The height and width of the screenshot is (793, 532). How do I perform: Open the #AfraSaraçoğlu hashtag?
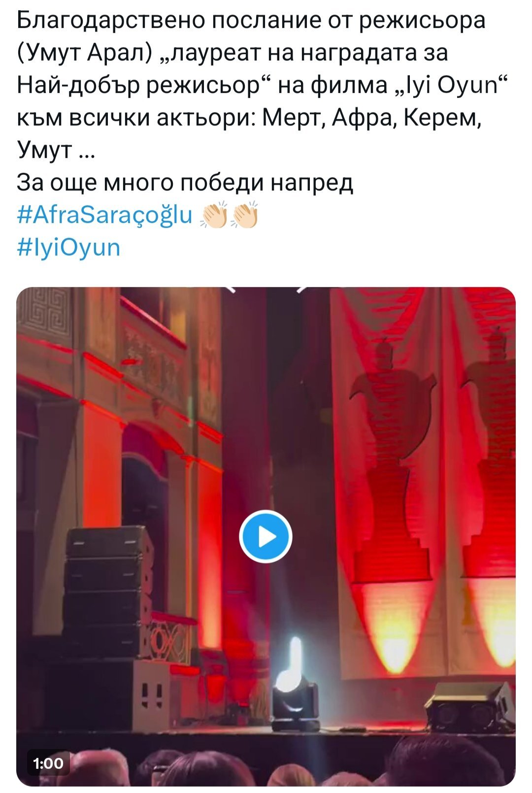[104, 215]
